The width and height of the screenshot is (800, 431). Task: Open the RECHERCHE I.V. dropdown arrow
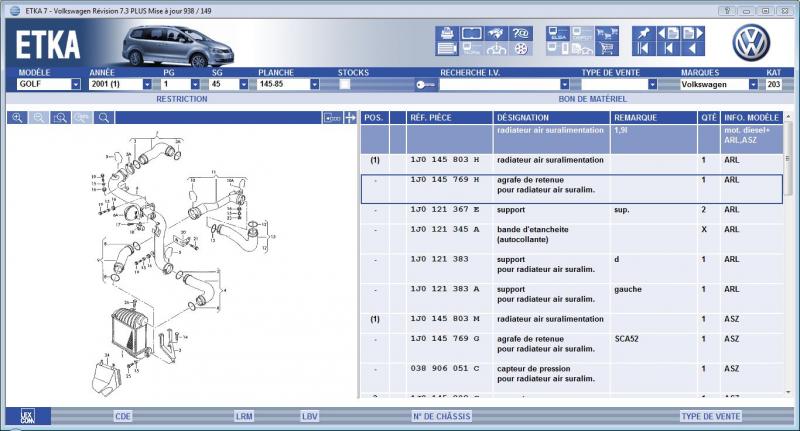click(564, 84)
